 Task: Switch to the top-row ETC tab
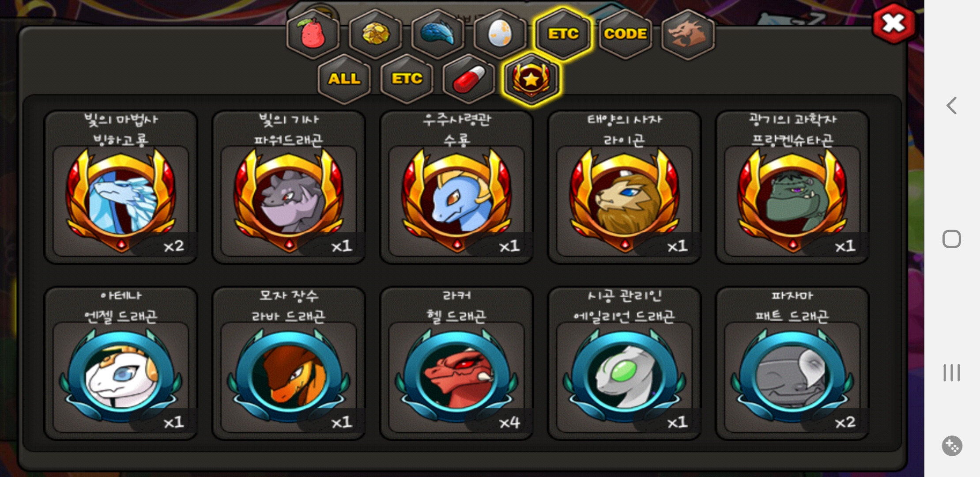563,34
